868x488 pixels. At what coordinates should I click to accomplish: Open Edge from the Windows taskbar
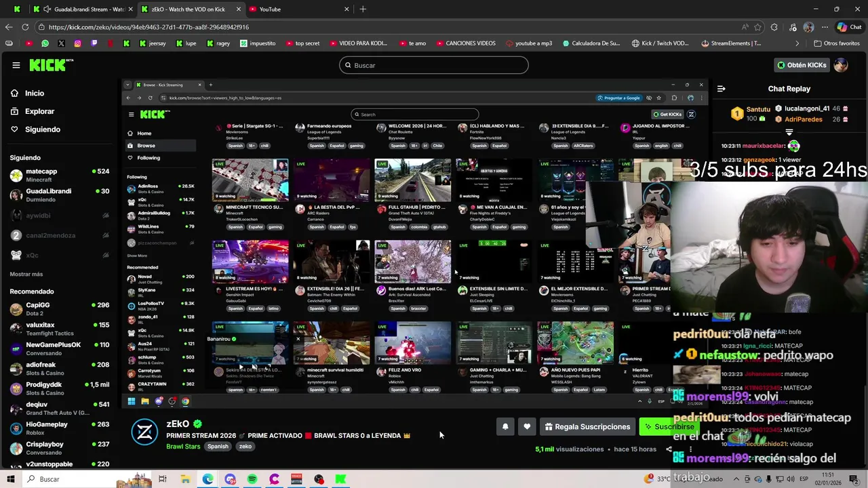[x=208, y=479]
